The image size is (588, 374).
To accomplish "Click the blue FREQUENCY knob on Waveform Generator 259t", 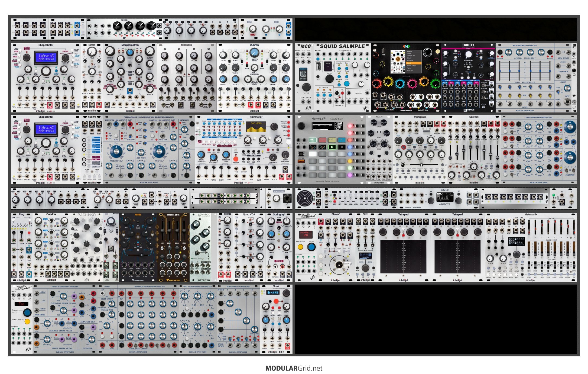I will point(116,152).
